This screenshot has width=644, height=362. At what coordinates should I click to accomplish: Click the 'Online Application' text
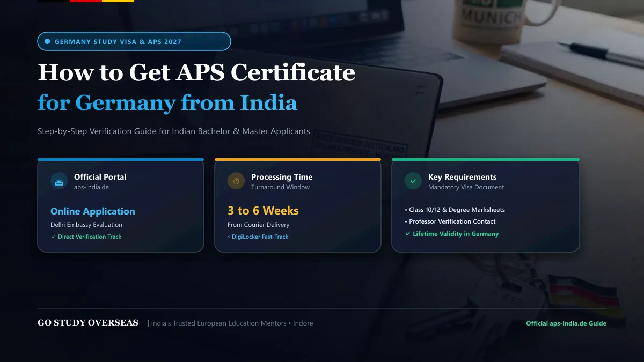click(93, 211)
